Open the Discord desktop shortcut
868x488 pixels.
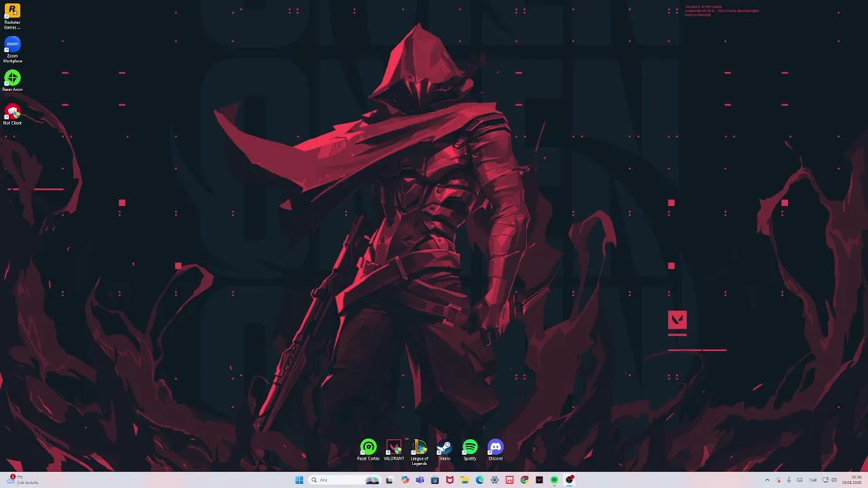[x=496, y=450]
